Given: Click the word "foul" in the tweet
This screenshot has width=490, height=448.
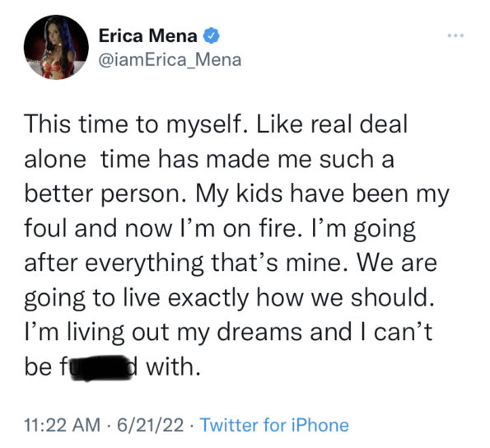Looking at the screenshot, I should 47,228.
